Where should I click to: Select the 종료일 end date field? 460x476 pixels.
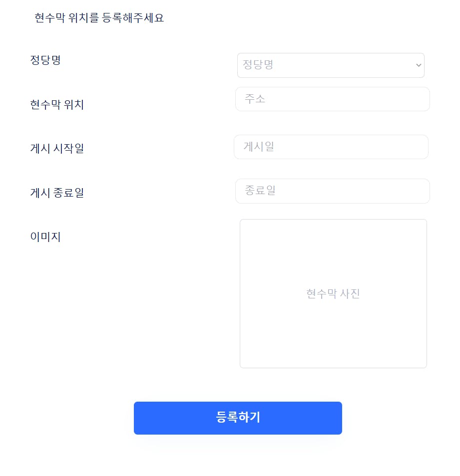coord(331,191)
